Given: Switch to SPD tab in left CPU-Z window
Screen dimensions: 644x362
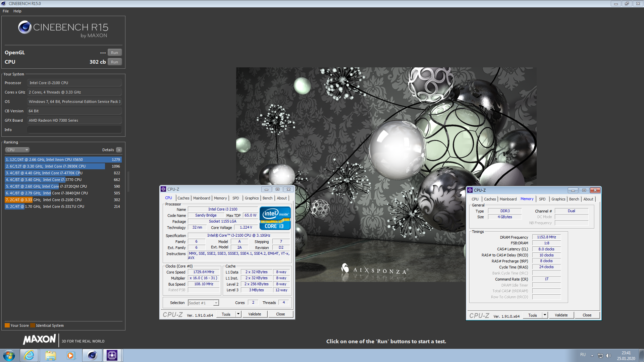Looking at the screenshot, I should point(236,198).
